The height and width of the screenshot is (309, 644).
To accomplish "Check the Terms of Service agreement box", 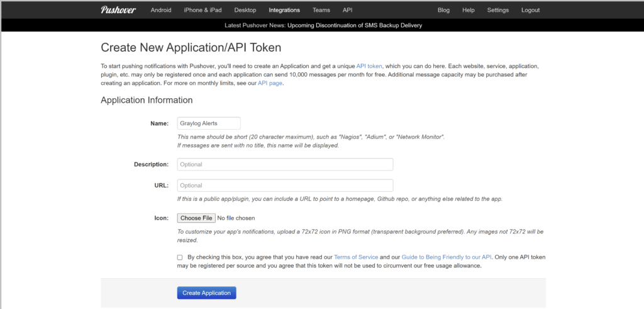I will [x=180, y=257].
